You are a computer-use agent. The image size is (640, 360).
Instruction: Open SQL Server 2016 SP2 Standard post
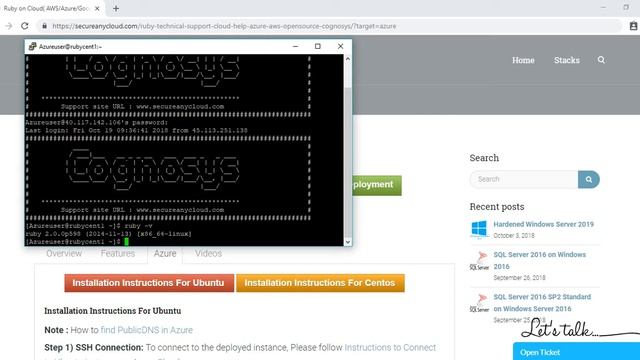click(542, 302)
